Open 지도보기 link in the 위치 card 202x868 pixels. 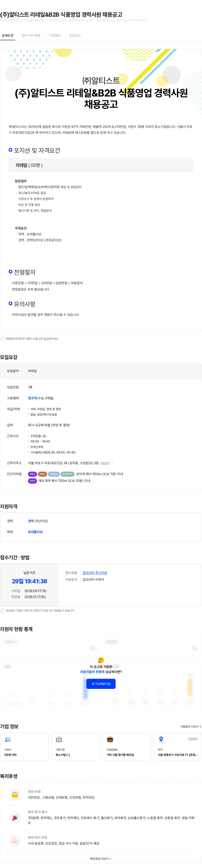click(x=193, y=738)
